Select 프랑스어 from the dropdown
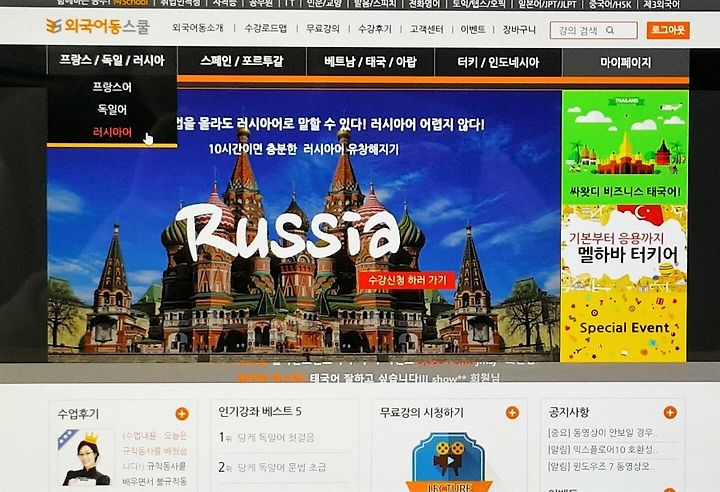 [x=112, y=87]
